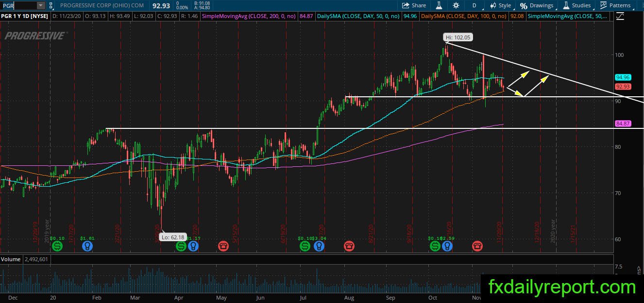Click the 2,492,601 volume value
Viewport: 644px width, 303px height.
tap(35, 259)
